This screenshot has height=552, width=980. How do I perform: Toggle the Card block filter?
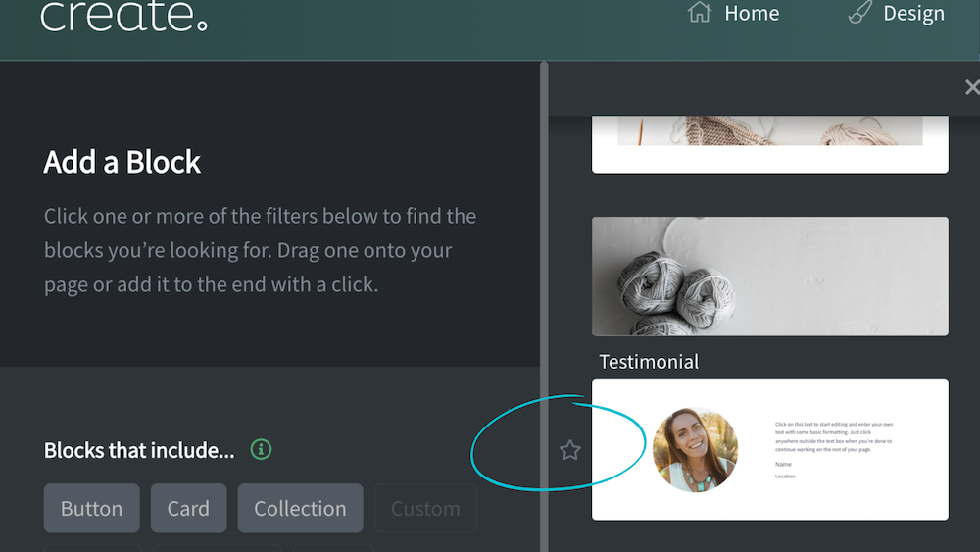189,508
